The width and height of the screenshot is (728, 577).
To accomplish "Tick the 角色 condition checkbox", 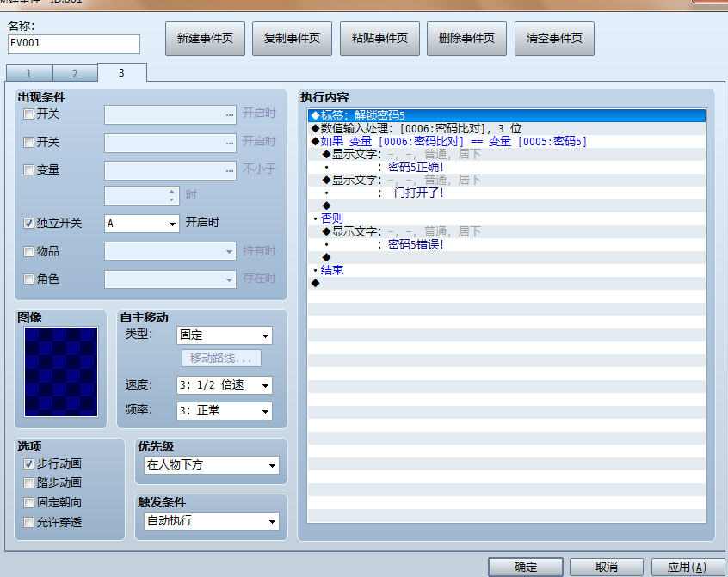I will (28, 279).
